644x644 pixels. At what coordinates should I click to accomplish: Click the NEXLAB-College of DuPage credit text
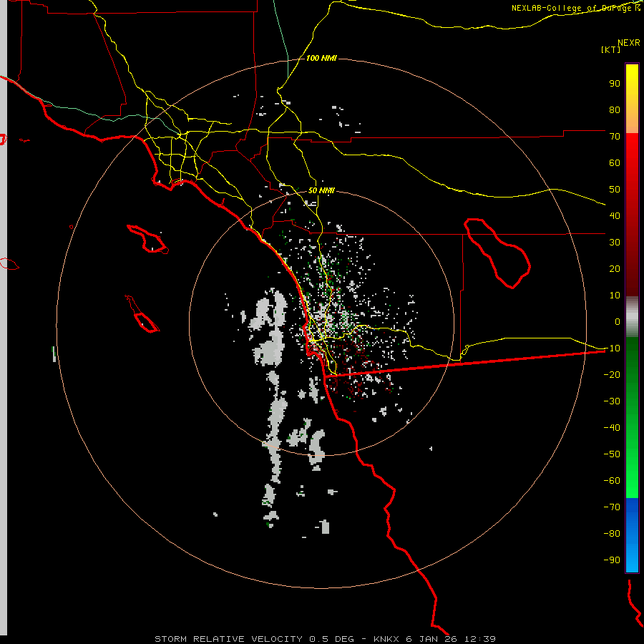click(x=576, y=8)
